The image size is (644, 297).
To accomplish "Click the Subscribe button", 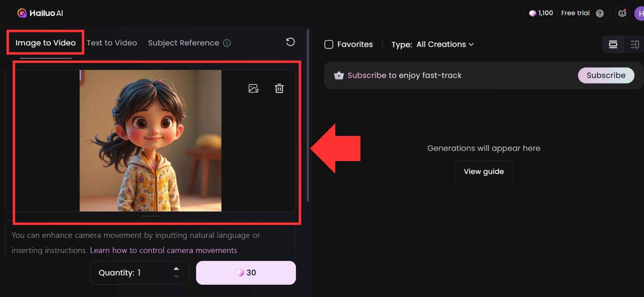I will click(606, 75).
